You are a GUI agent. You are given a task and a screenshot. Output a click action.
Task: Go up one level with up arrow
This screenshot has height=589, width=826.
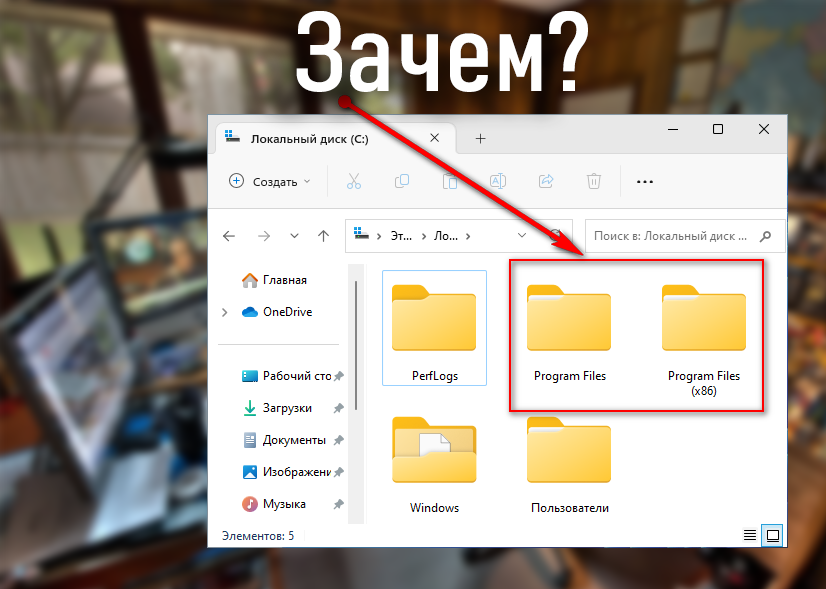click(x=323, y=236)
